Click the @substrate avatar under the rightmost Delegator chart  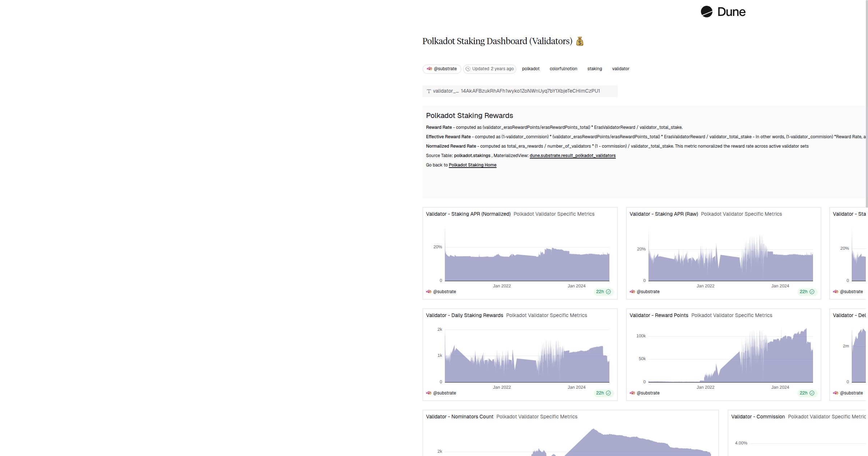pos(836,393)
